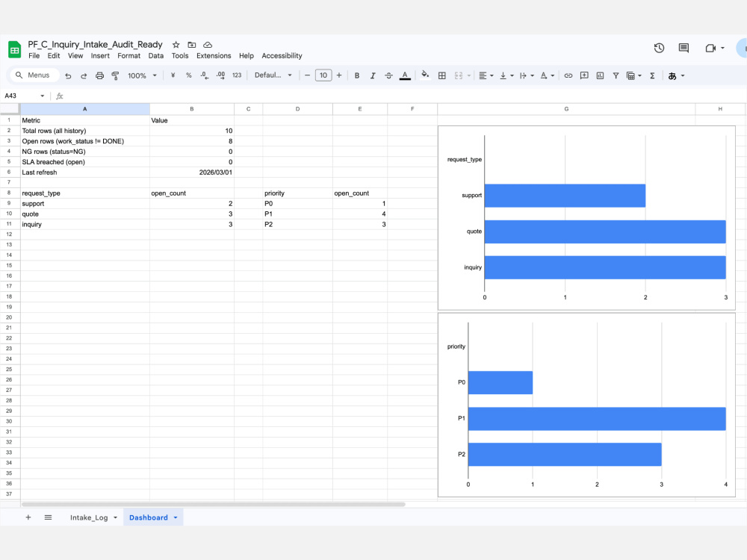
Task: Open the File menu
Action: (x=34, y=56)
